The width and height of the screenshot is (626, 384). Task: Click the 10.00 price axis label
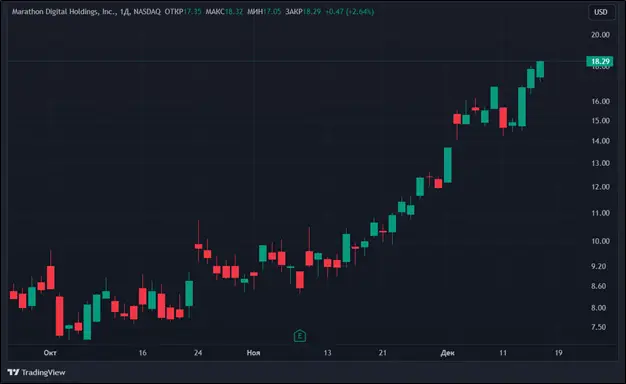click(x=600, y=241)
